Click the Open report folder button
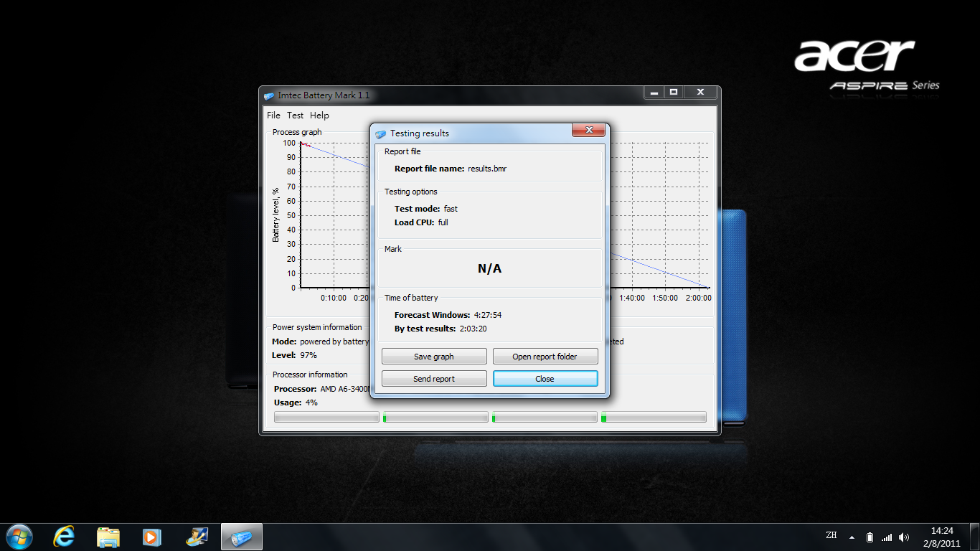This screenshot has height=551, width=980. click(x=545, y=357)
